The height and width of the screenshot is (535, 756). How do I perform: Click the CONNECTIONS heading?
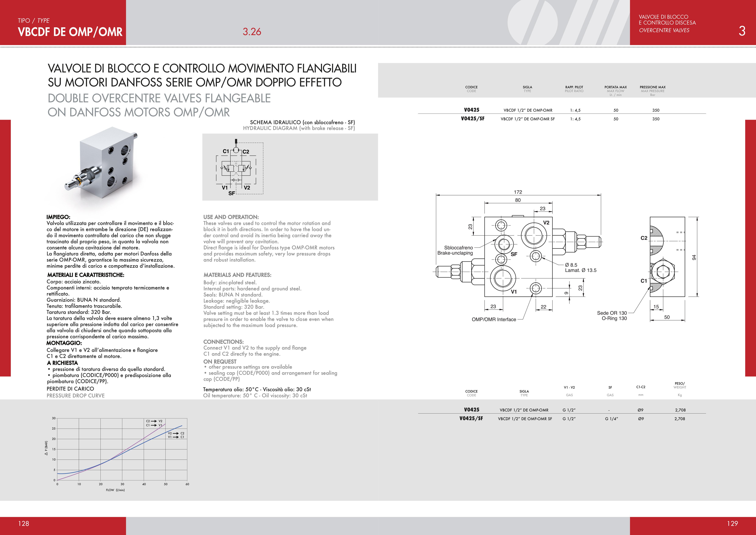[x=223, y=342]
